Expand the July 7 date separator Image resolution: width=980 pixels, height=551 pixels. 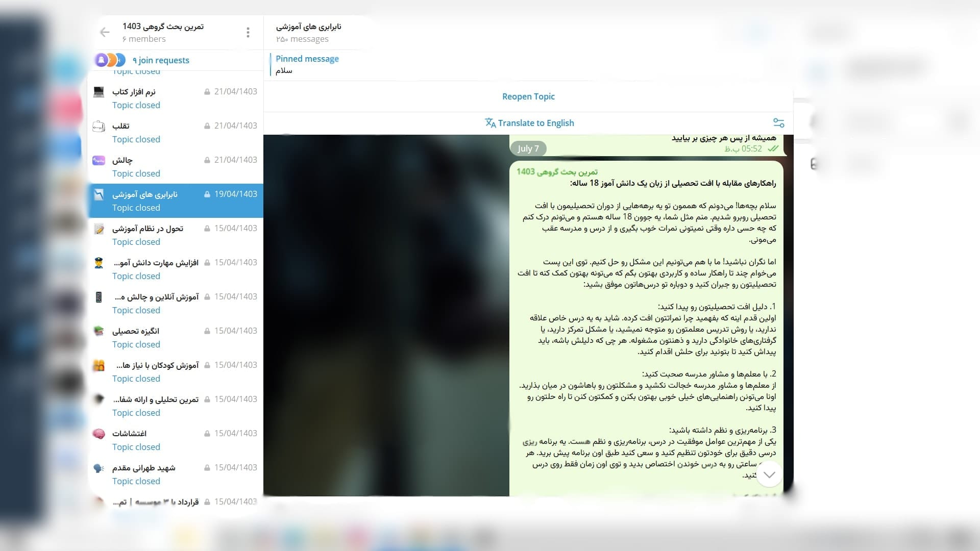tap(528, 148)
